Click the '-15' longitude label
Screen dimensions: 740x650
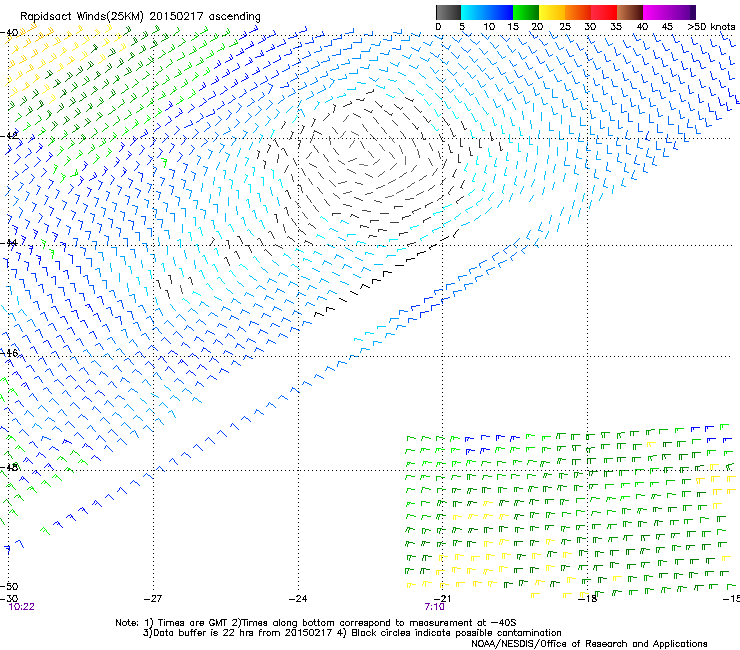[731, 598]
